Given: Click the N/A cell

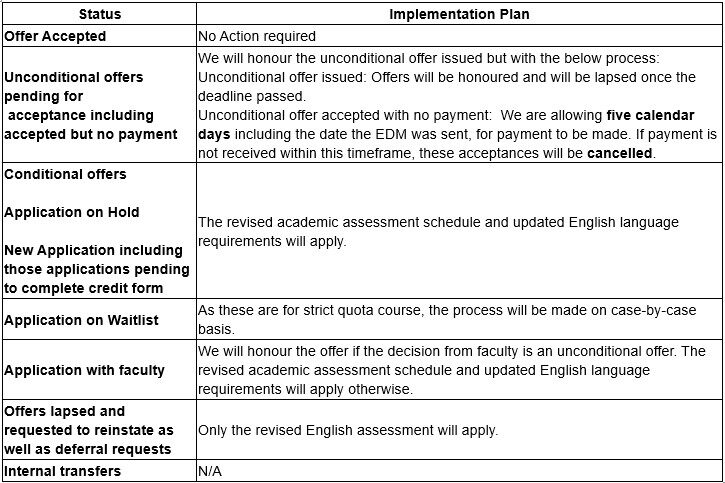Looking at the screenshot, I should pos(210,471).
